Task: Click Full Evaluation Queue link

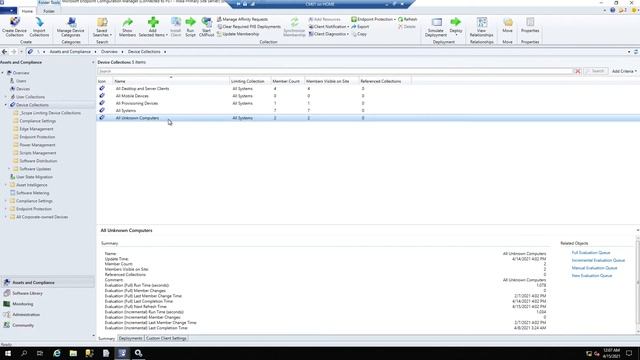Action: coord(591,253)
